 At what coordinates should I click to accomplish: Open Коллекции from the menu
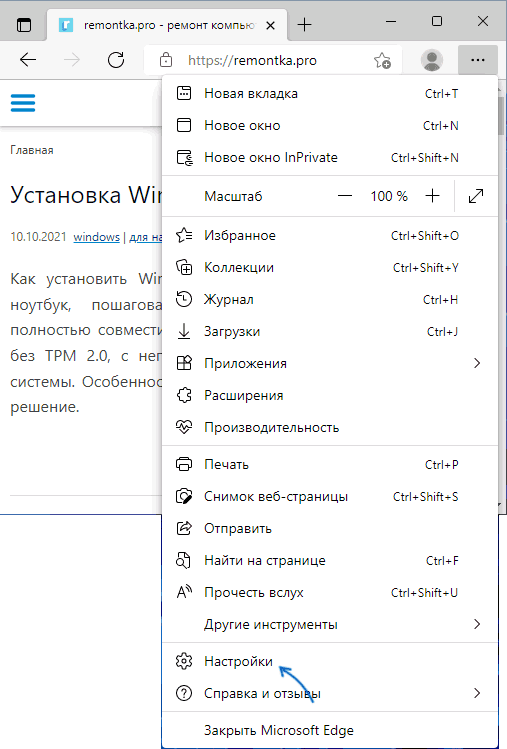pos(330,268)
